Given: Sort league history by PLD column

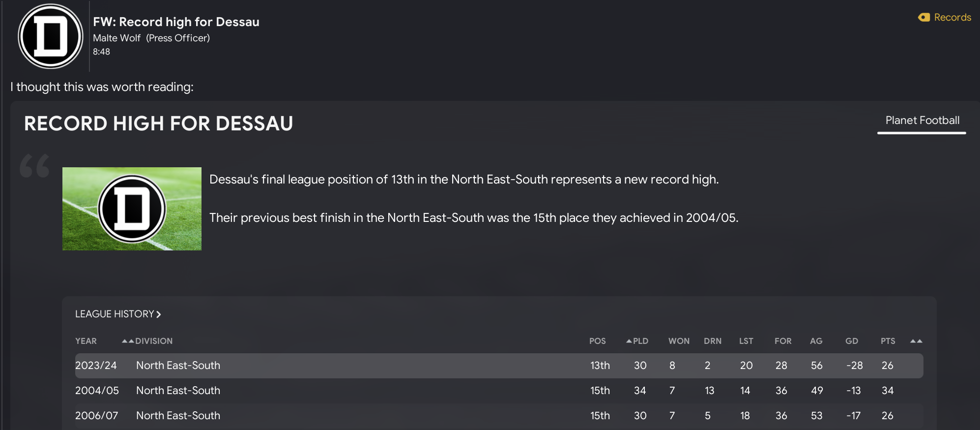Looking at the screenshot, I should [x=640, y=341].
